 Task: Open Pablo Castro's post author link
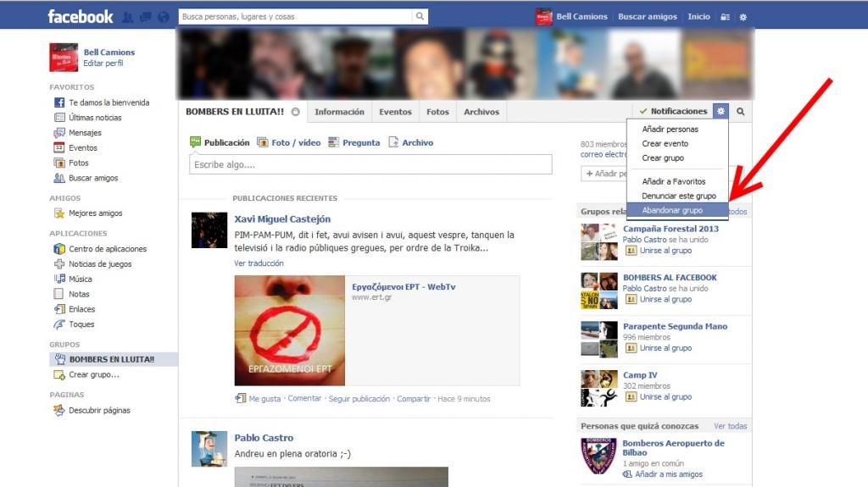click(x=264, y=438)
